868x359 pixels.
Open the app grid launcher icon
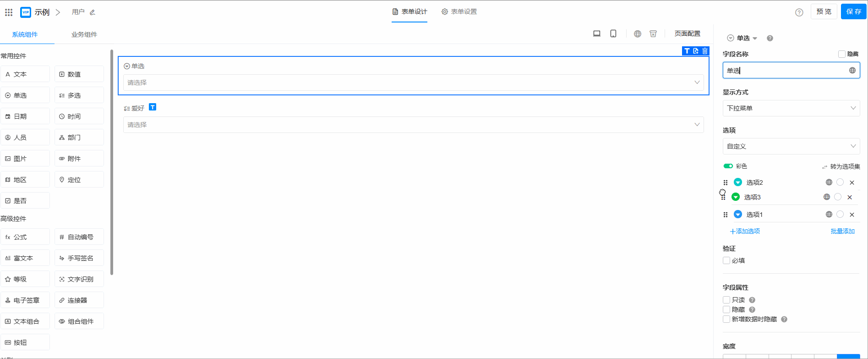click(9, 12)
